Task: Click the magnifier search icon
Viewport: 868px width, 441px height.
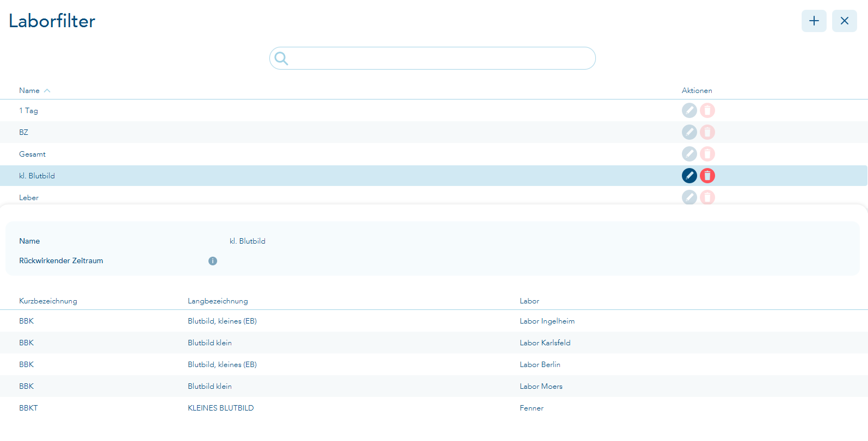Action: [281, 58]
